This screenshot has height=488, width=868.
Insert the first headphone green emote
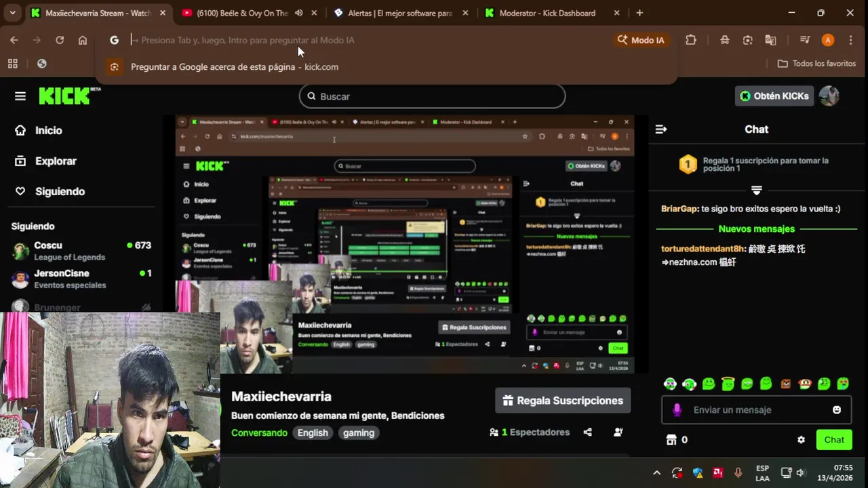670,384
